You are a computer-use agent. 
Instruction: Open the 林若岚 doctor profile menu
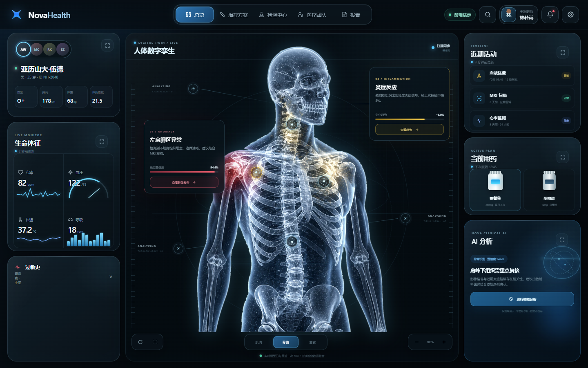click(519, 15)
